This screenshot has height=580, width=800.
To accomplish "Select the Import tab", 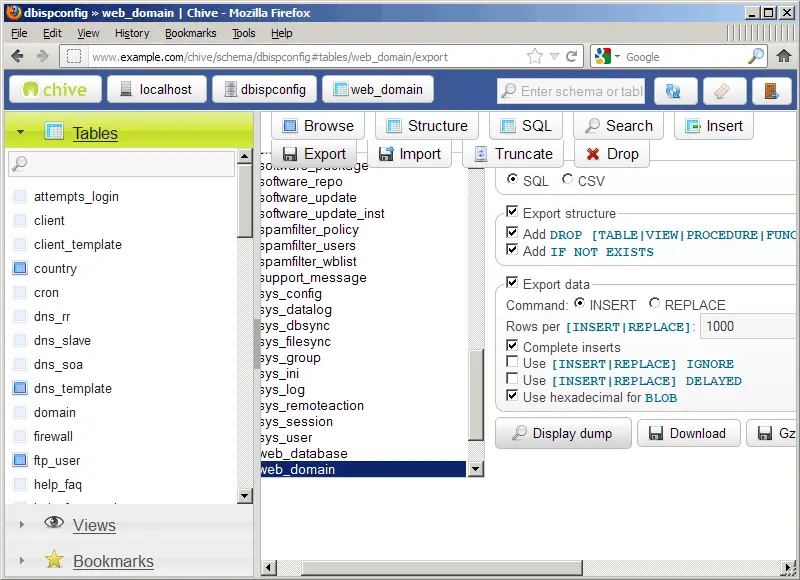I will 409,154.
